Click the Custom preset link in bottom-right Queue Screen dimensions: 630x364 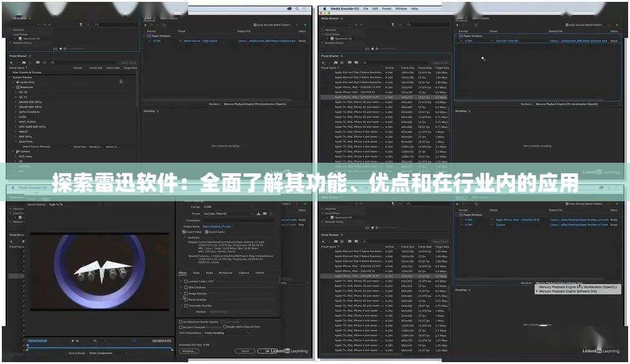(500, 225)
